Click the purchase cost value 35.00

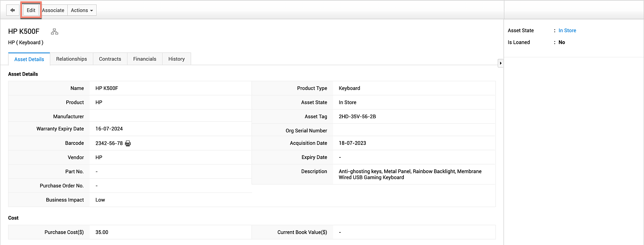pyautogui.click(x=102, y=232)
